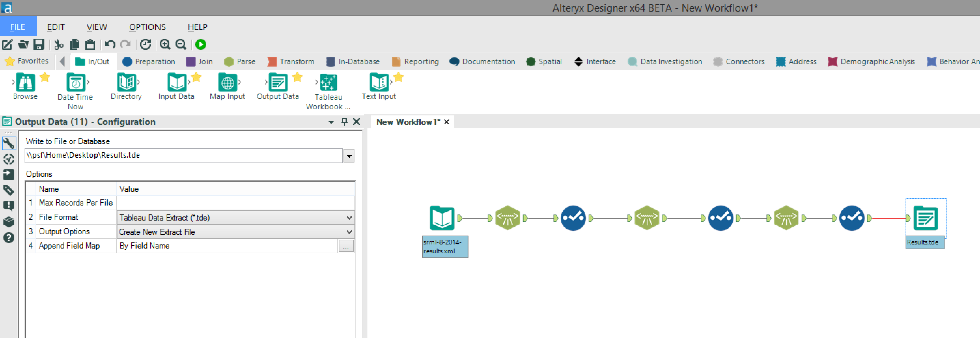Select the Tableau Workbook tool

pyautogui.click(x=328, y=91)
